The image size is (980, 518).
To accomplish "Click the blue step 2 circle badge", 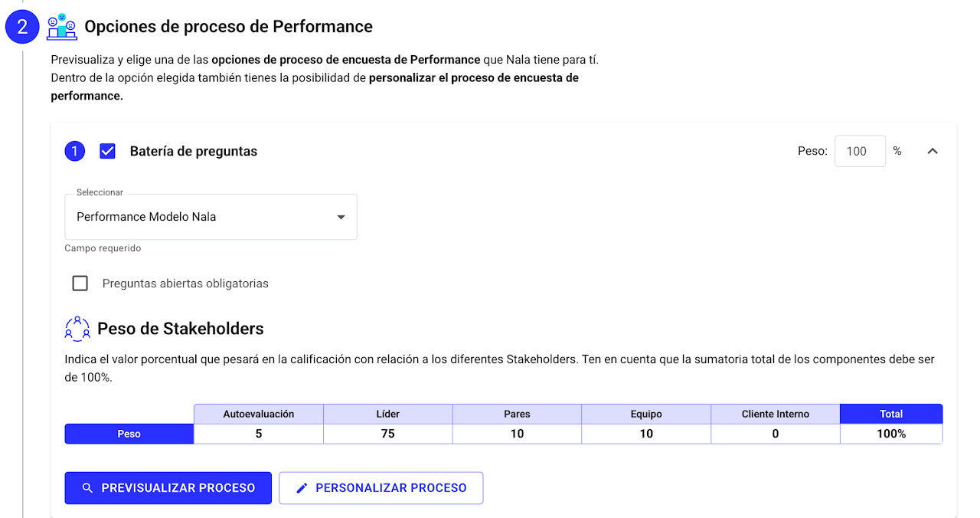I will point(22,27).
